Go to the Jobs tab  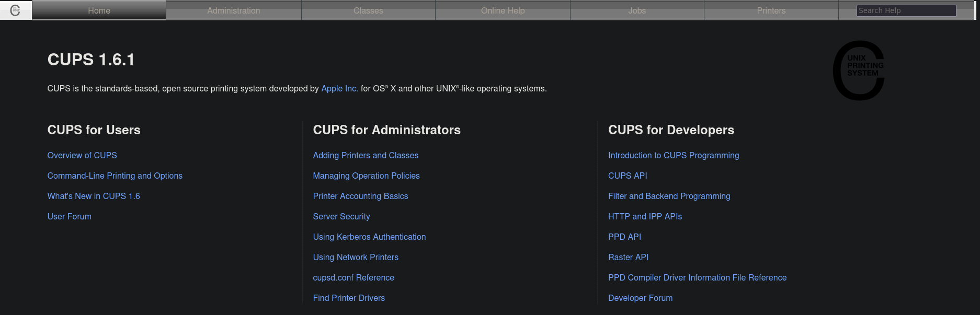click(637, 10)
